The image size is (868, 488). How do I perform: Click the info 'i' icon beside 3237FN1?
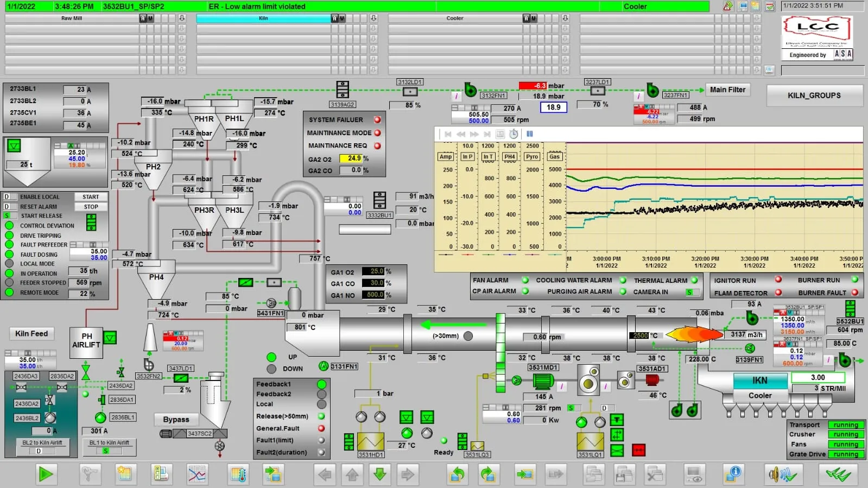click(x=638, y=96)
